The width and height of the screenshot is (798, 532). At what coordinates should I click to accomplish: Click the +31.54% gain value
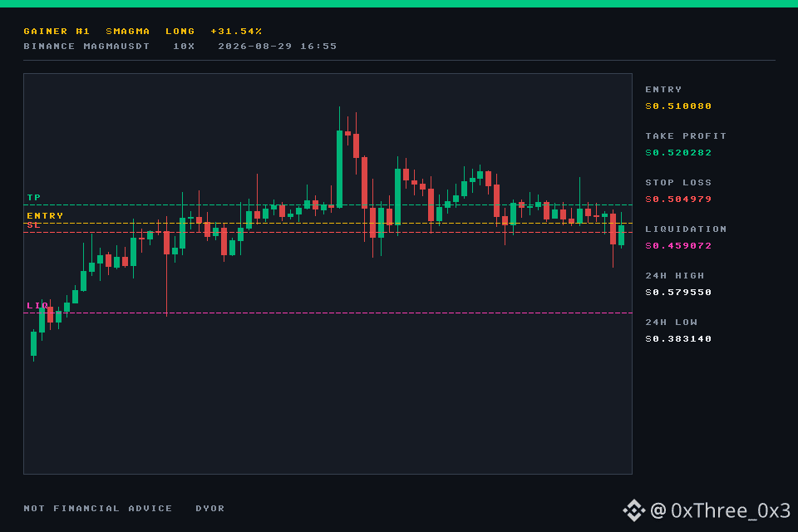tap(236, 31)
